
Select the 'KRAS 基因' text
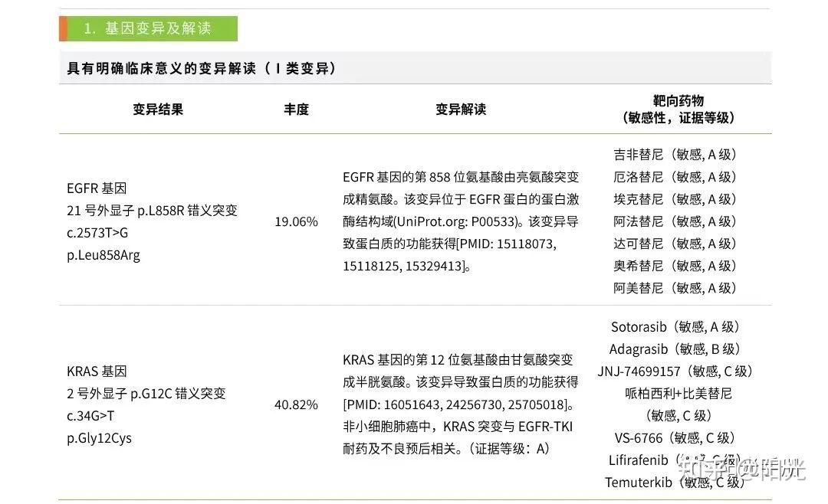coord(97,371)
